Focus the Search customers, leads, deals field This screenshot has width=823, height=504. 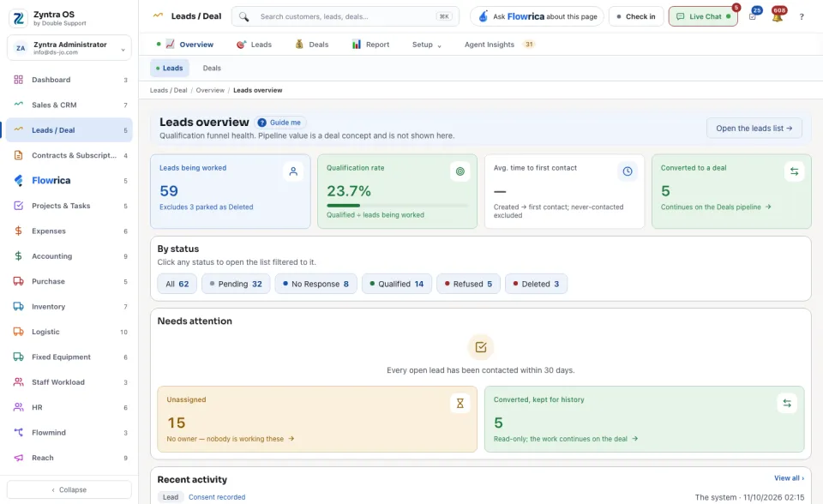345,16
